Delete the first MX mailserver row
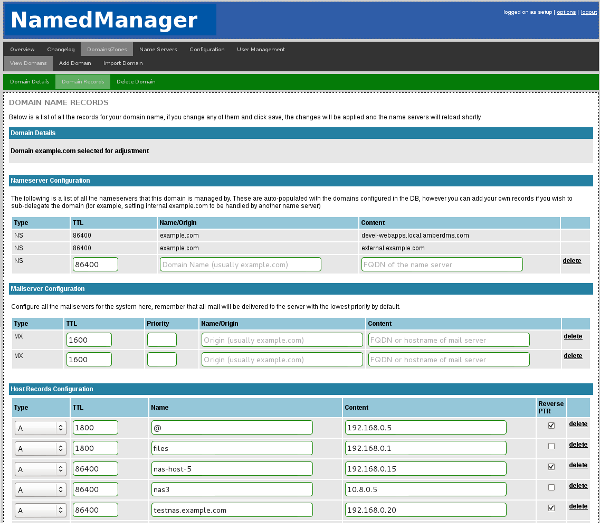The image size is (600, 528). point(573,336)
